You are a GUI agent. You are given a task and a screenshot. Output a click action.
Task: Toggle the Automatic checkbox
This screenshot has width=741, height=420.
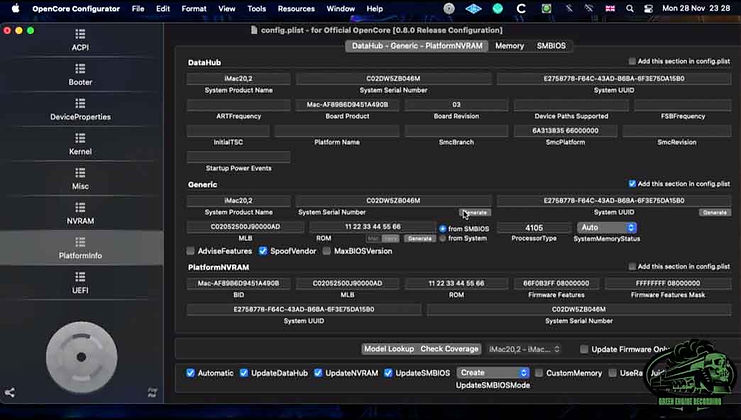(190, 373)
